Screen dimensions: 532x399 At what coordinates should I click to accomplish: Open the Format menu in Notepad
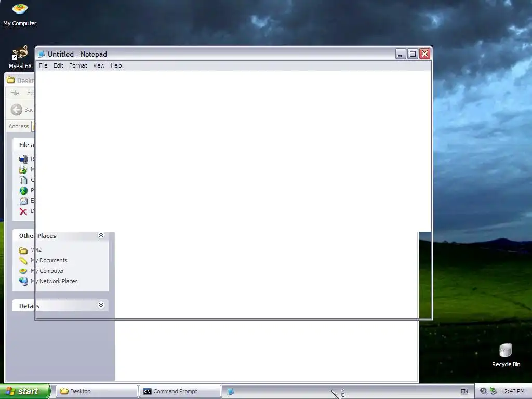coord(78,65)
